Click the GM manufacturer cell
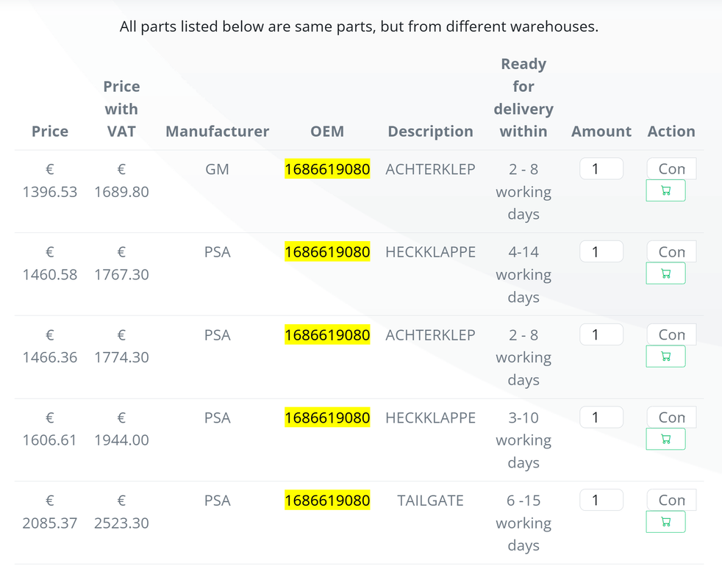 (218, 169)
